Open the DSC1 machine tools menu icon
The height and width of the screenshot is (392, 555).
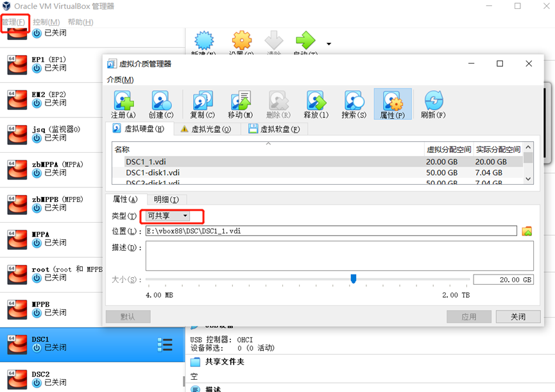(165, 345)
